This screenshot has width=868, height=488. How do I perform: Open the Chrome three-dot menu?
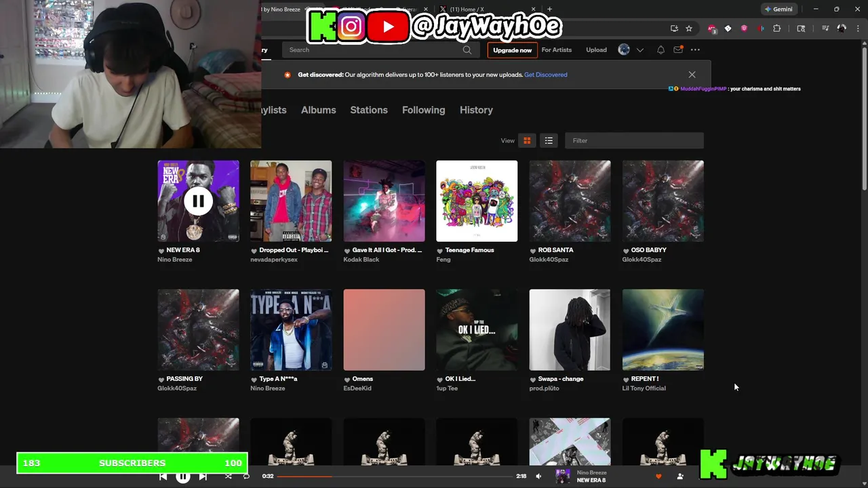(x=857, y=28)
